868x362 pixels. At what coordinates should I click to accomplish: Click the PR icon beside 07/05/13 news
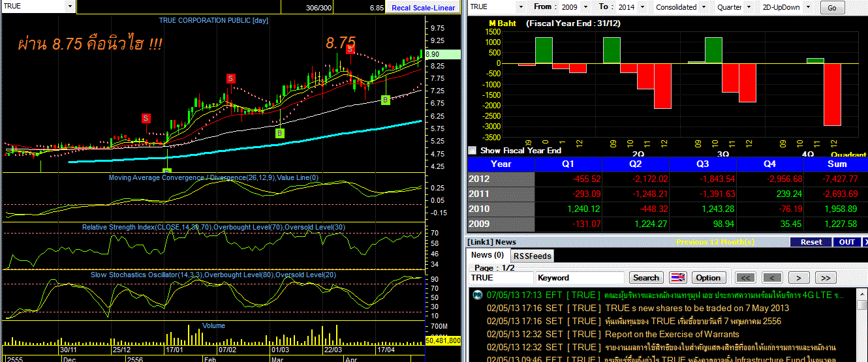(x=477, y=295)
